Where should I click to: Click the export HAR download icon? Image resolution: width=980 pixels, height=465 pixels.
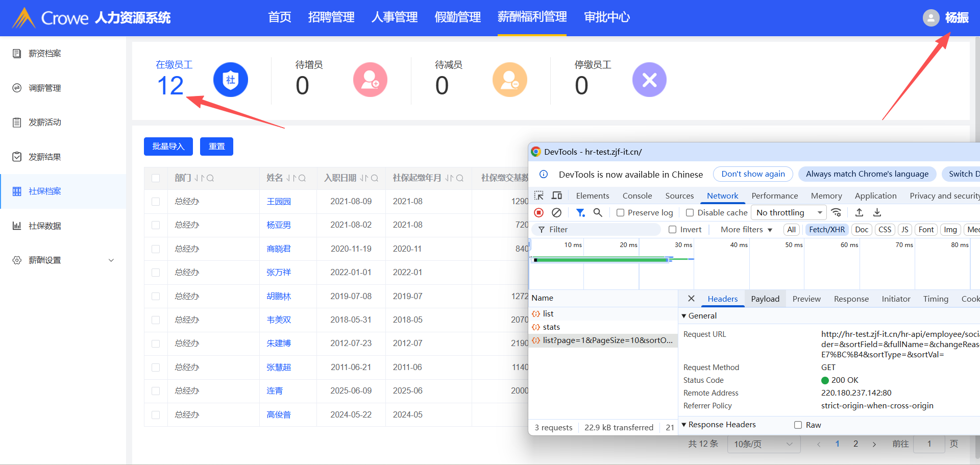pyautogui.click(x=877, y=212)
